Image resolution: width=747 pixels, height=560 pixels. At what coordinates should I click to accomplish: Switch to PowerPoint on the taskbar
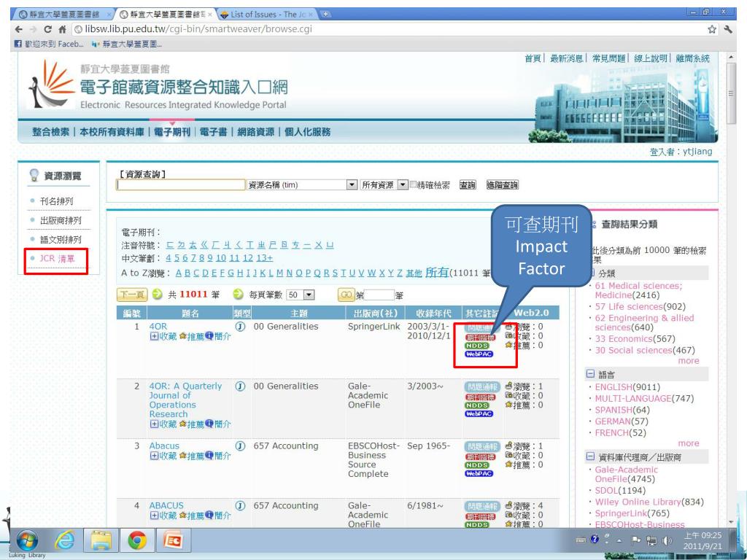[x=173, y=541]
